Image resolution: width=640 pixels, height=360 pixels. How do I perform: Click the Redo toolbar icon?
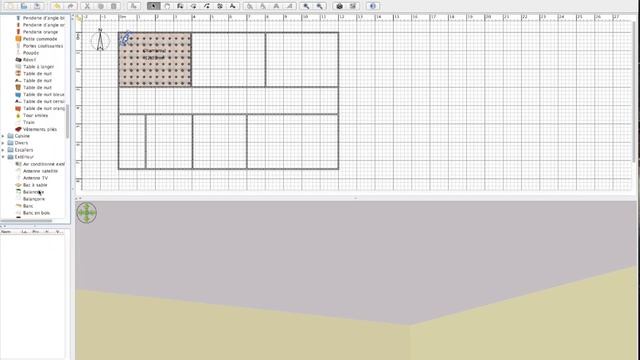point(70,6)
